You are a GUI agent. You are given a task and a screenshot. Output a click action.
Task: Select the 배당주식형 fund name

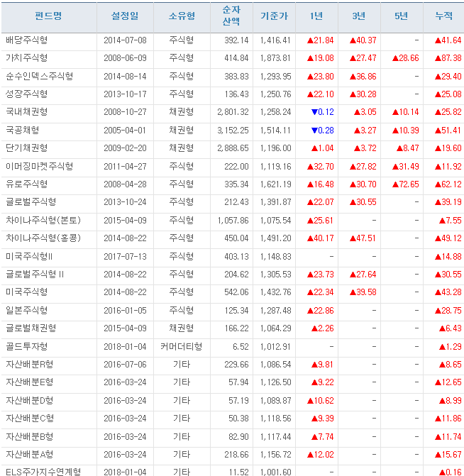[x=27, y=40]
